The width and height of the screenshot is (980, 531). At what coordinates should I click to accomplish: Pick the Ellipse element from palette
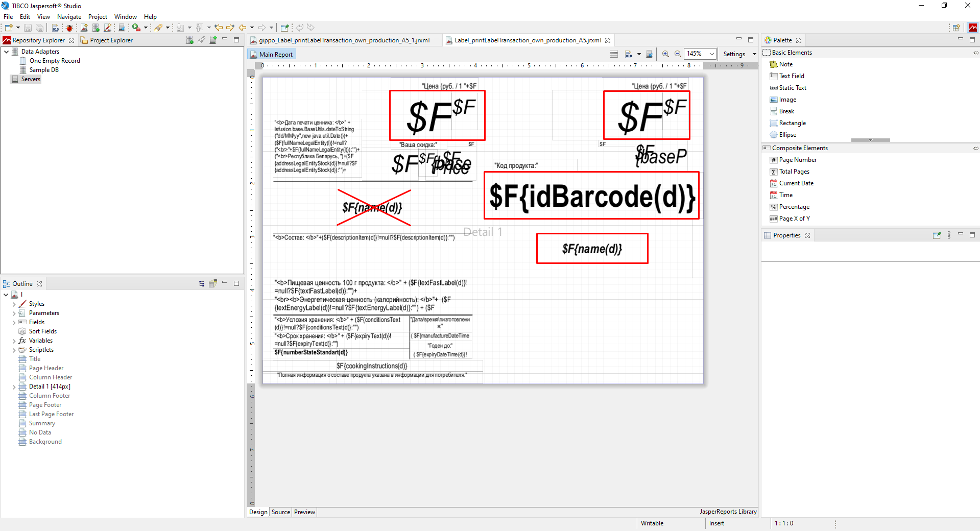coord(787,135)
